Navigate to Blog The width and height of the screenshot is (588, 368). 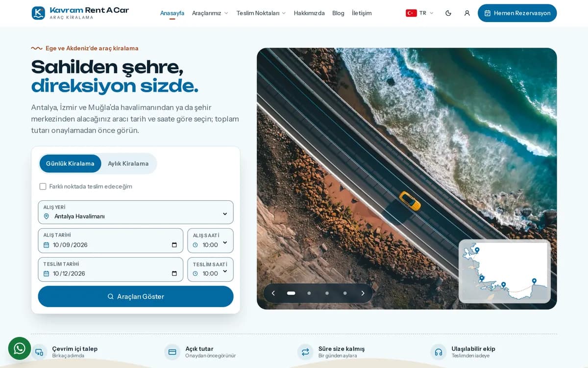[338, 13]
